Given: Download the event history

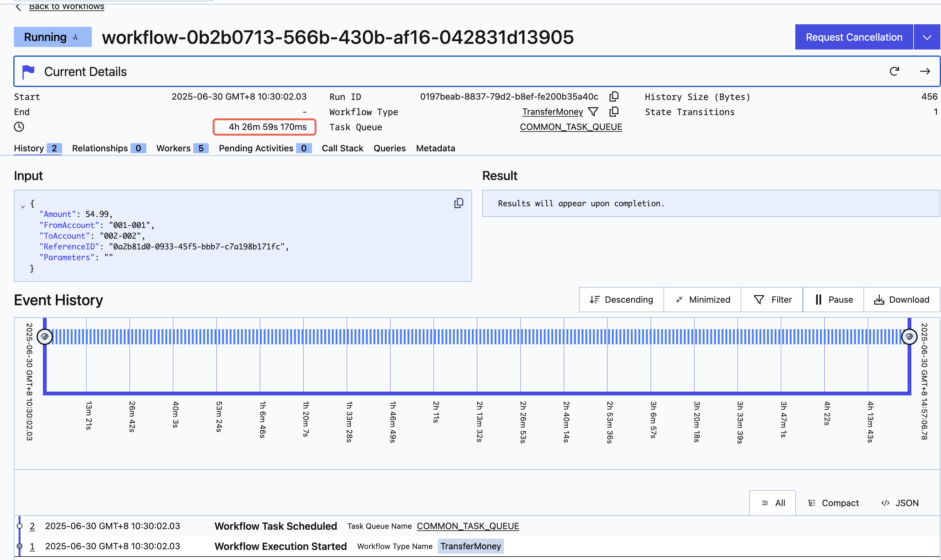Looking at the screenshot, I should 901,300.
